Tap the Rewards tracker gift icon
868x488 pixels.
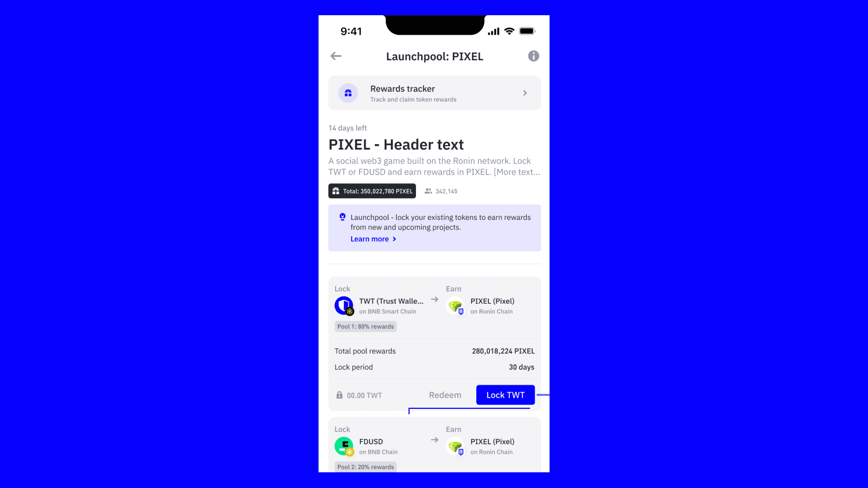tap(348, 93)
